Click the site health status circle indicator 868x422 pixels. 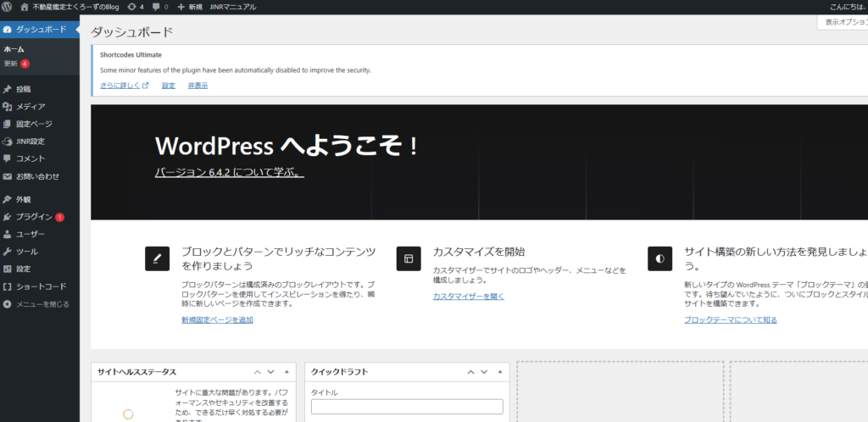pos(129,414)
